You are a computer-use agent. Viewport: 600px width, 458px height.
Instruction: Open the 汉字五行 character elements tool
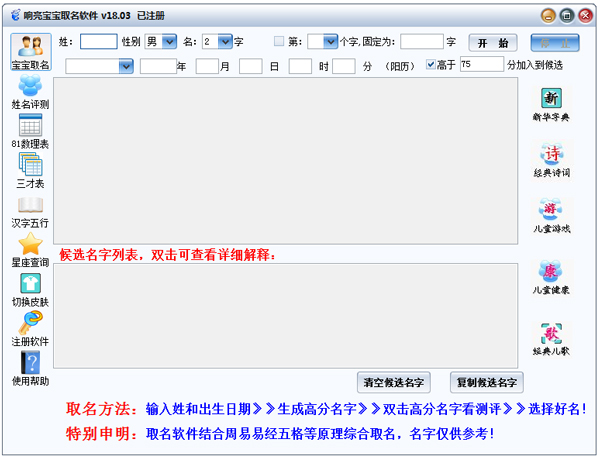pyautogui.click(x=30, y=211)
